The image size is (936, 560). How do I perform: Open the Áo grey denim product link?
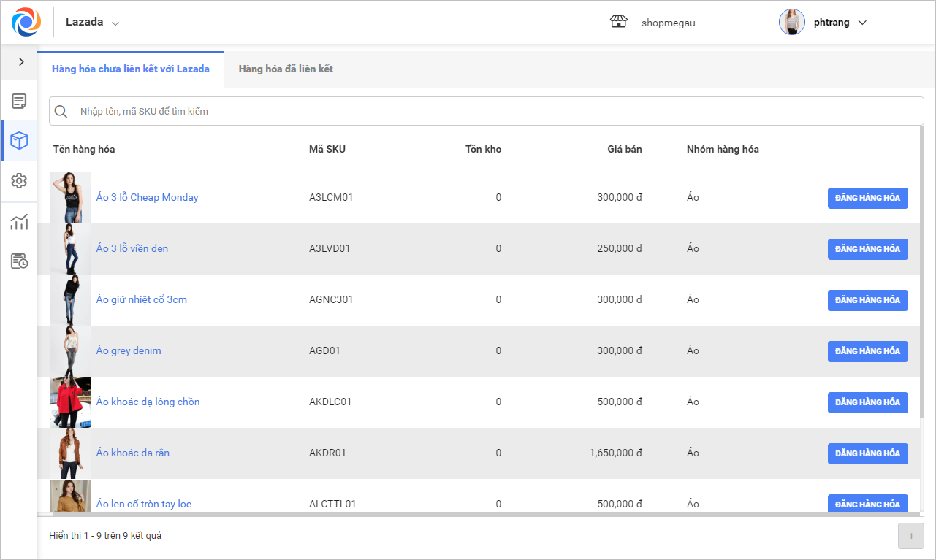pos(129,351)
